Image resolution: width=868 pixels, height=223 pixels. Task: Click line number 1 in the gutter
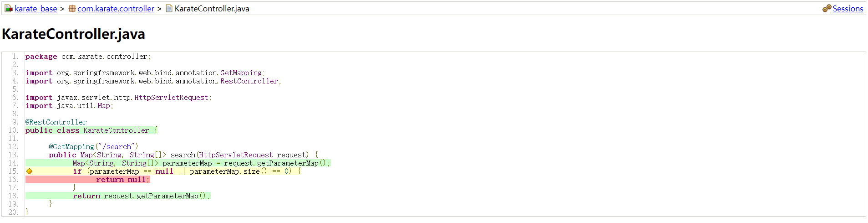(x=15, y=57)
